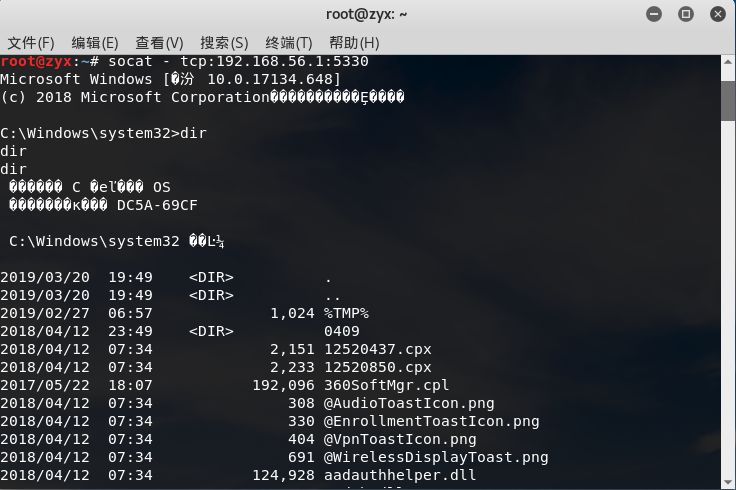Viewport: 736px width, 490px height.
Task: Maximize the terminal window
Action: click(686, 15)
